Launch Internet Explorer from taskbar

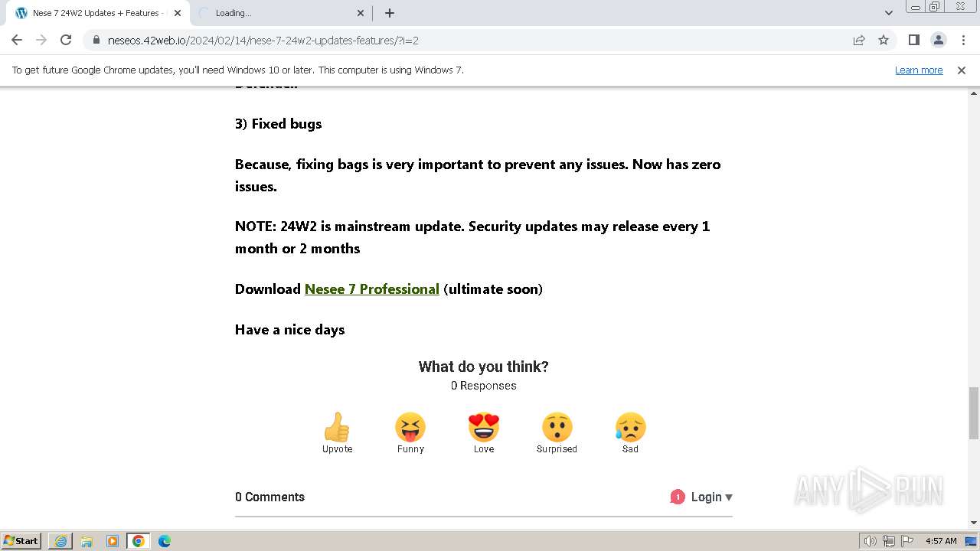(60, 541)
